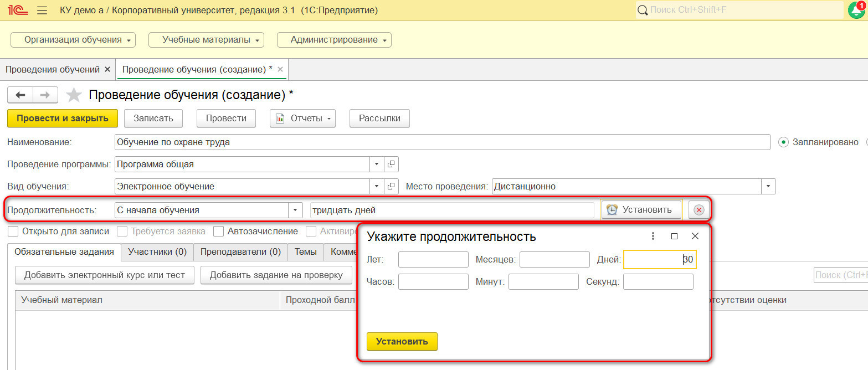Go back with the left arrow
This screenshot has width=868, height=370.
[20, 95]
